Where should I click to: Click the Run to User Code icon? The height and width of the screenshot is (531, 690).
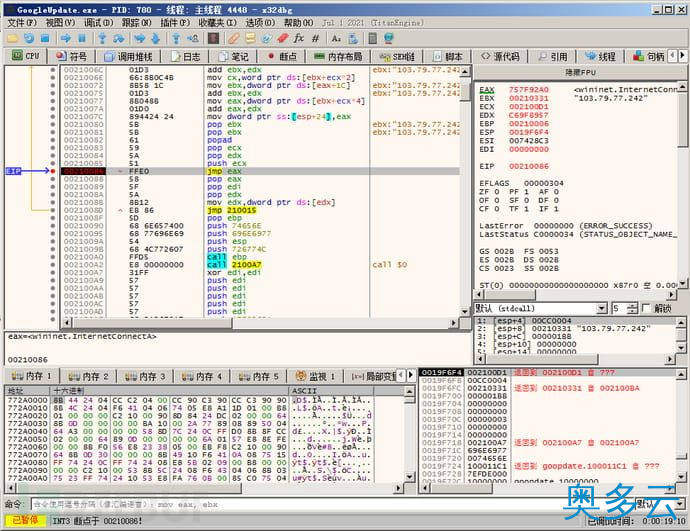point(192,38)
